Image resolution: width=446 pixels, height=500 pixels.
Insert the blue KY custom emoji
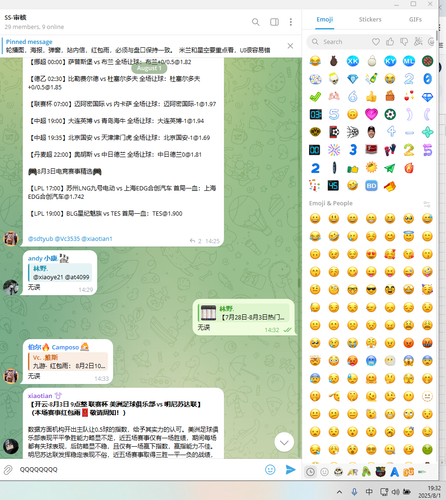390,61
